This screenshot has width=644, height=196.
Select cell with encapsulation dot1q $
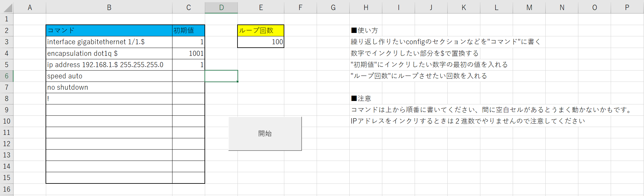tap(109, 53)
